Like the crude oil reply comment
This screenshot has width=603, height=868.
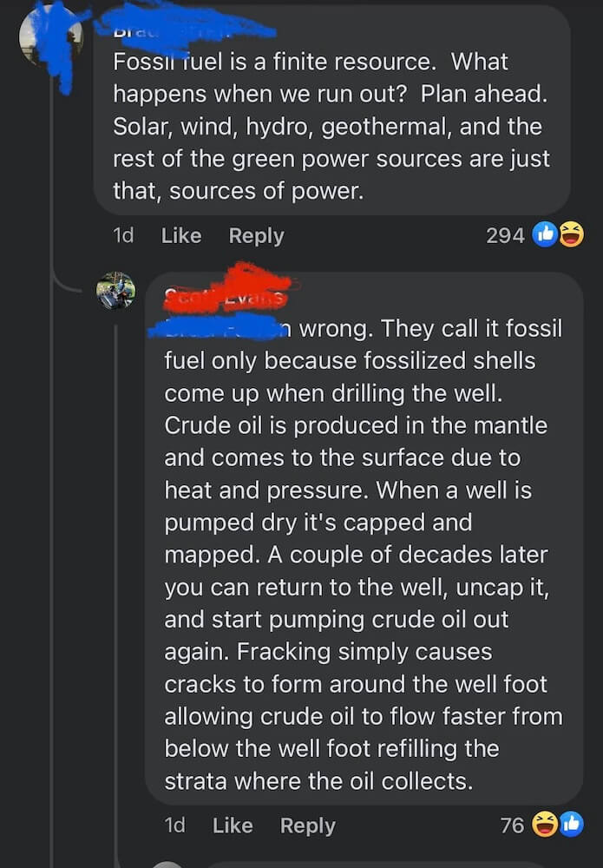pos(232,825)
